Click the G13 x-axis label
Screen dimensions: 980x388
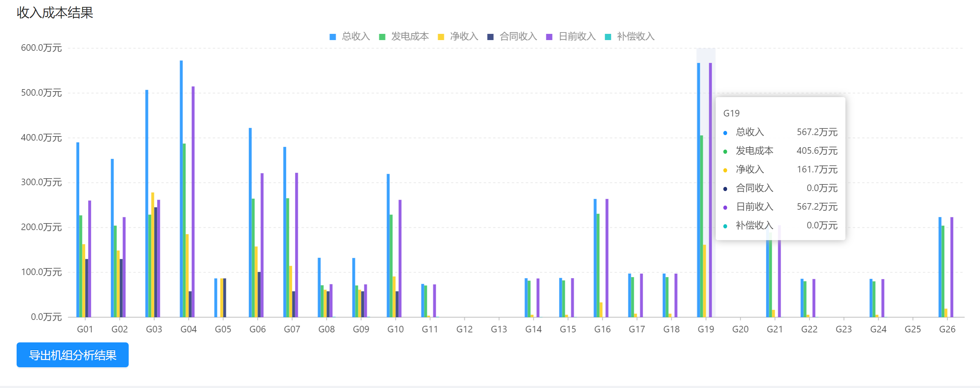(499, 329)
